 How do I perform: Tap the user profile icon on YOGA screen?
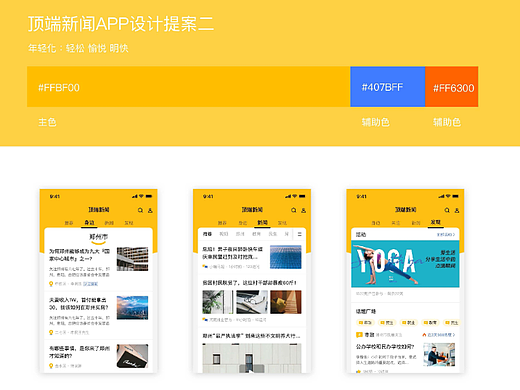point(457,210)
